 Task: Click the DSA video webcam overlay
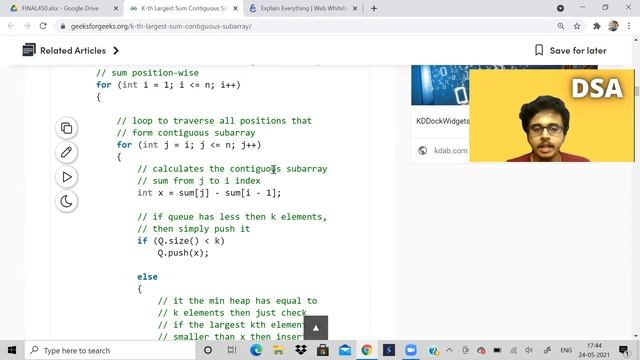pos(552,116)
